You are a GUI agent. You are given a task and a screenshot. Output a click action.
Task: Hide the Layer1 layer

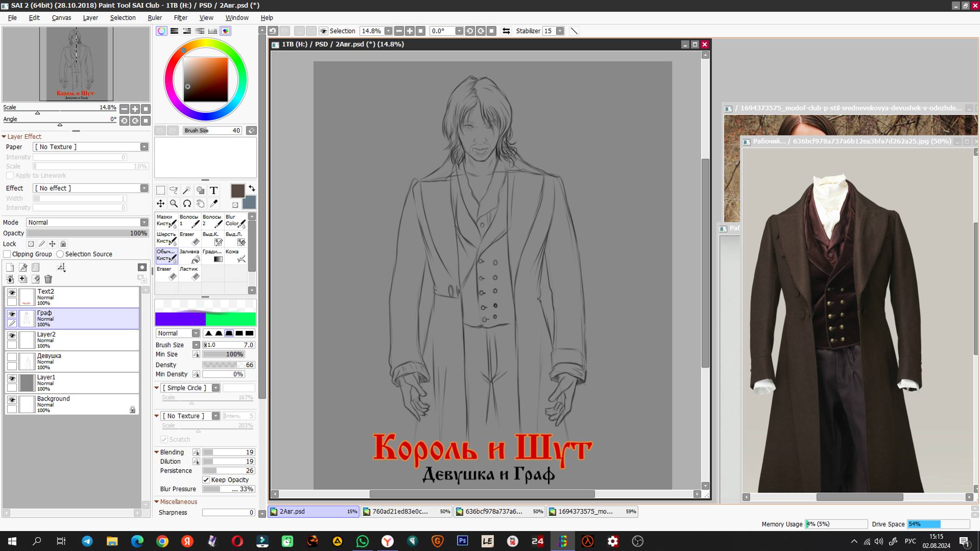click(12, 379)
